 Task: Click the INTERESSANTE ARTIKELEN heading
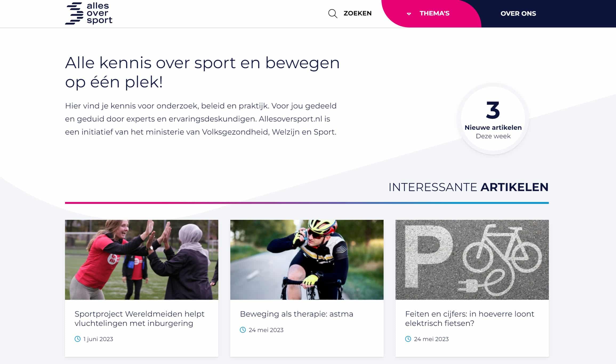point(468,187)
